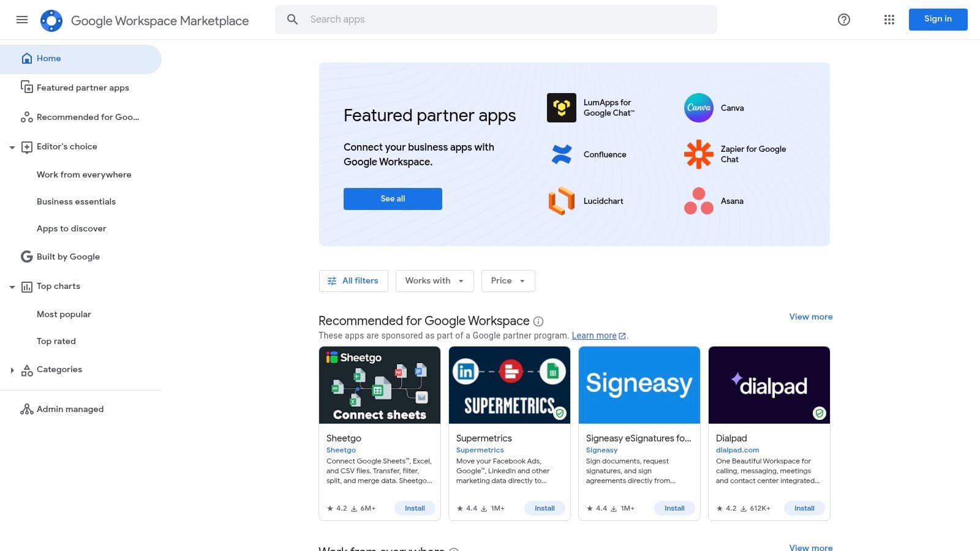Click the See all button

393,198
